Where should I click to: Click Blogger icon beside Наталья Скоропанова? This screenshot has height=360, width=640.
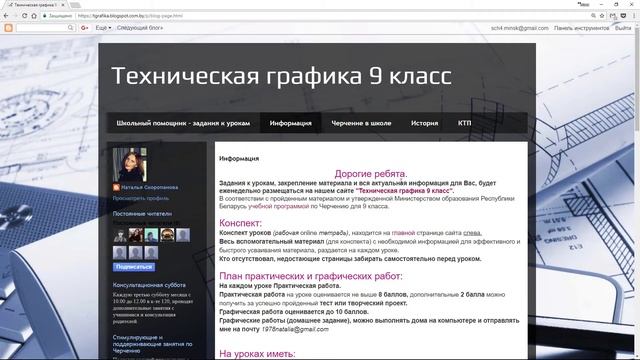coord(116,187)
